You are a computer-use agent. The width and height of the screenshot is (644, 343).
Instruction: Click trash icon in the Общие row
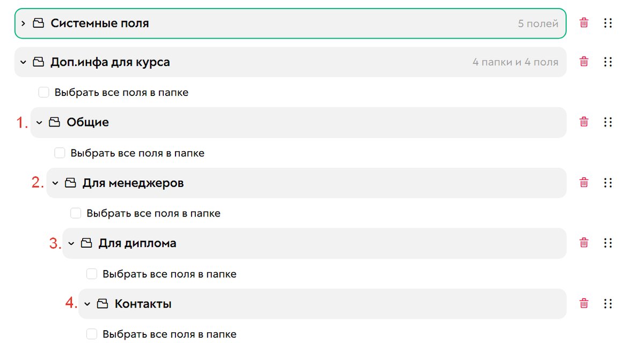pyautogui.click(x=584, y=122)
